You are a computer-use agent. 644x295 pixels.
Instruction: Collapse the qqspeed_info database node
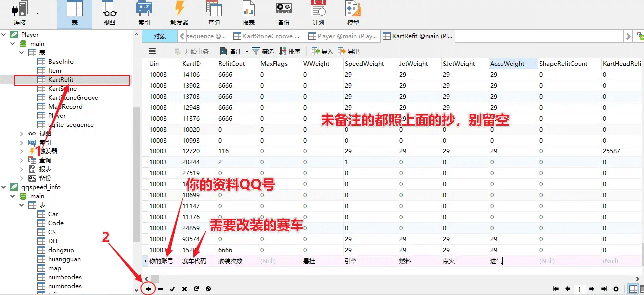[4, 187]
